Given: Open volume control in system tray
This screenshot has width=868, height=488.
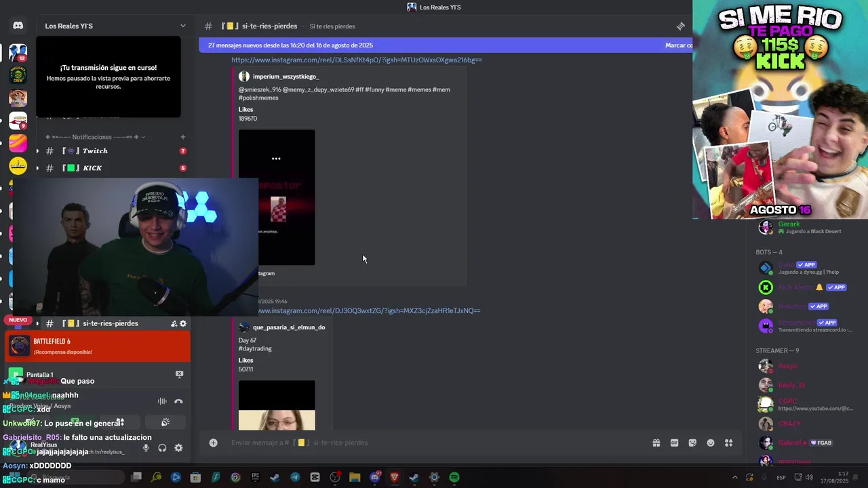Looking at the screenshot, I should click(x=809, y=477).
